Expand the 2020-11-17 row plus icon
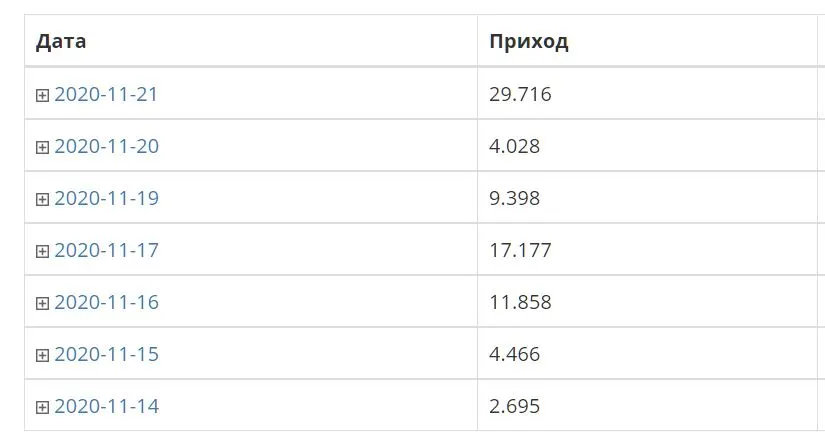Viewport: 825px width, 442px height. click(x=42, y=252)
